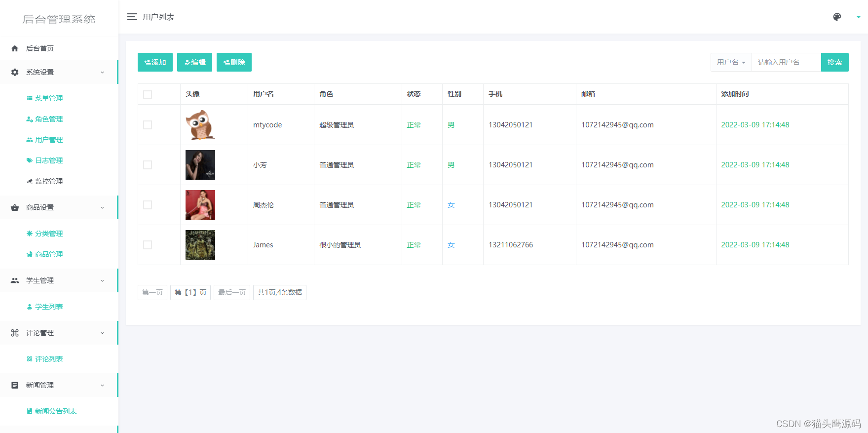Focus the 请输入用户名 search input
The height and width of the screenshot is (433, 868).
click(x=786, y=62)
